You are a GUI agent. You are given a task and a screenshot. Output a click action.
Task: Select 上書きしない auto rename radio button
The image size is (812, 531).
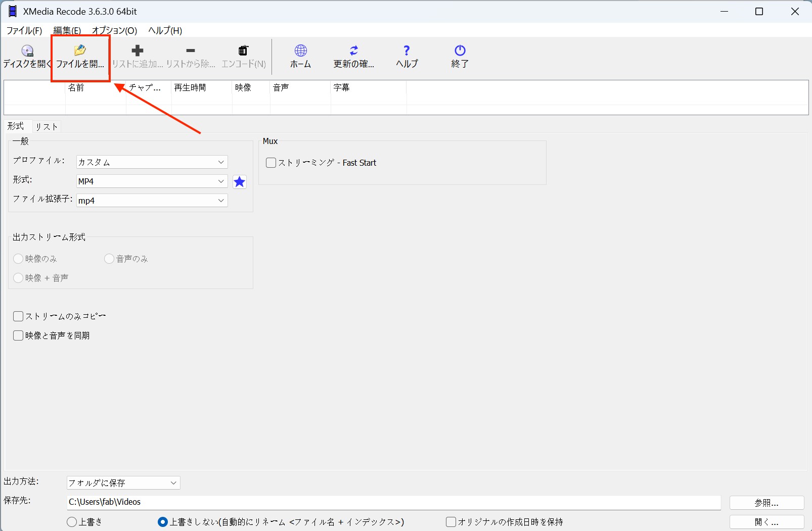point(163,522)
